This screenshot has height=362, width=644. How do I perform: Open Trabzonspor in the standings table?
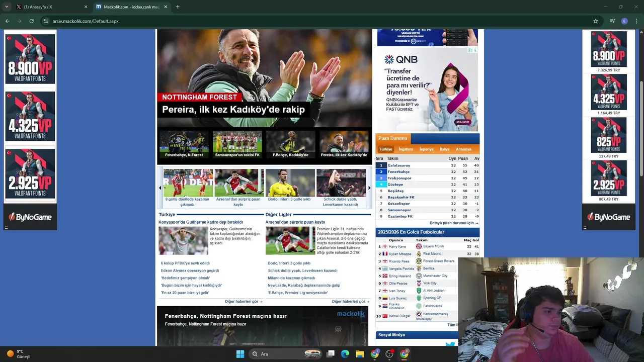click(x=399, y=178)
